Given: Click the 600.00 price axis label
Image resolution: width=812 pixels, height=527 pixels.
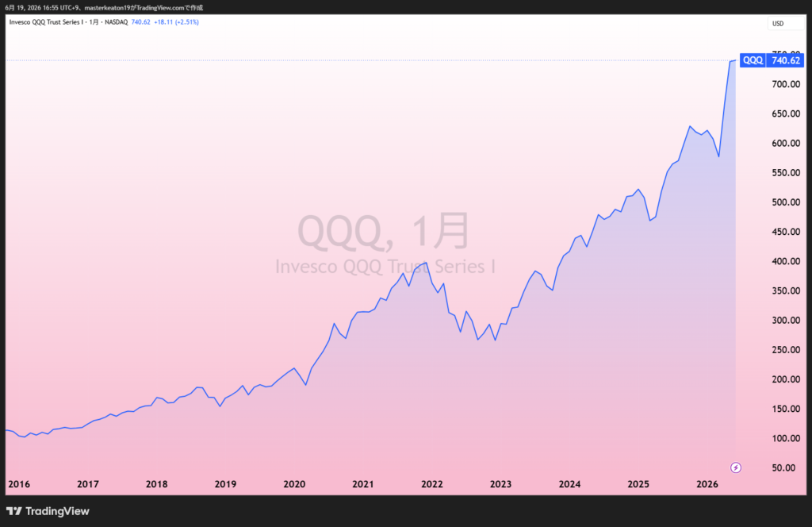Looking at the screenshot, I should (x=786, y=143).
